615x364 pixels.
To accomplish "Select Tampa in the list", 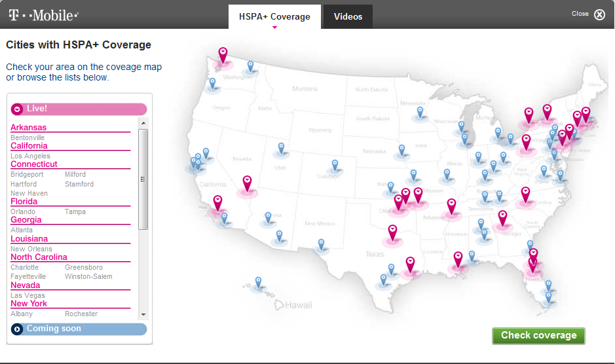I will click(75, 212).
